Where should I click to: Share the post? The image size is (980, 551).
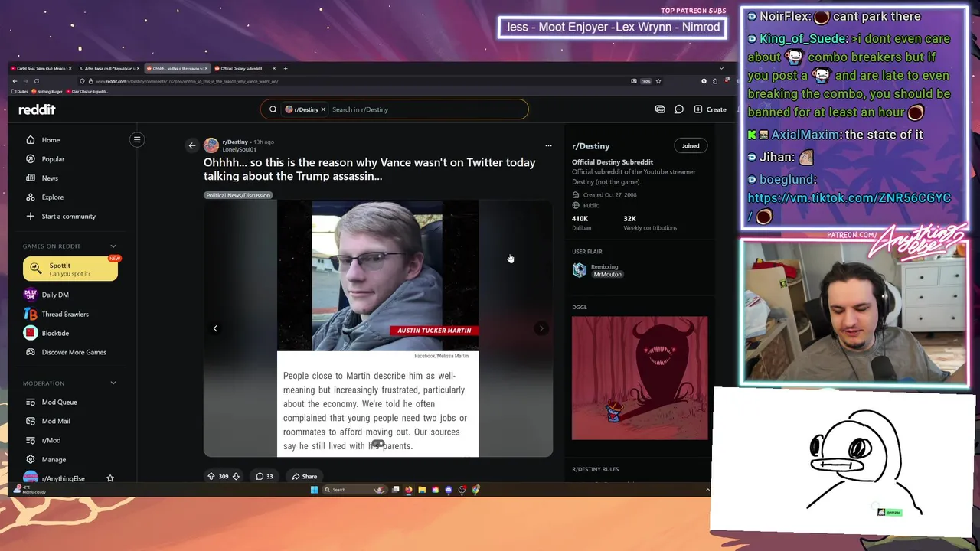(304, 476)
